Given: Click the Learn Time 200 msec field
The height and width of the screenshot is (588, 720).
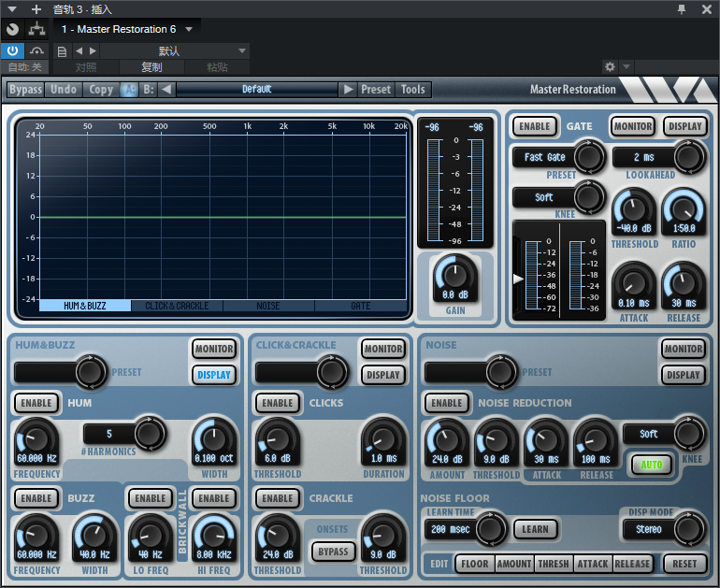Looking at the screenshot, I should pyautogui.click(x=451, y=529).
